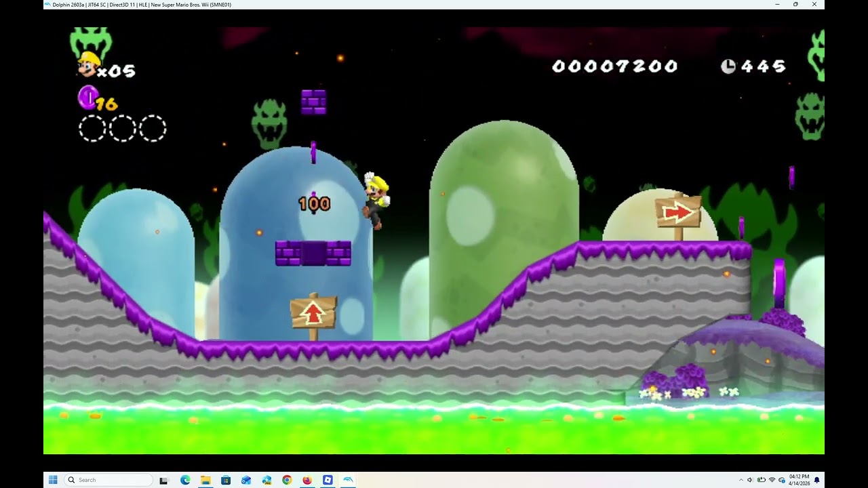The width and height of the screenshot is (868, 488).
Task: Click the taskbar Search box
Action: [x=108, y=480]
